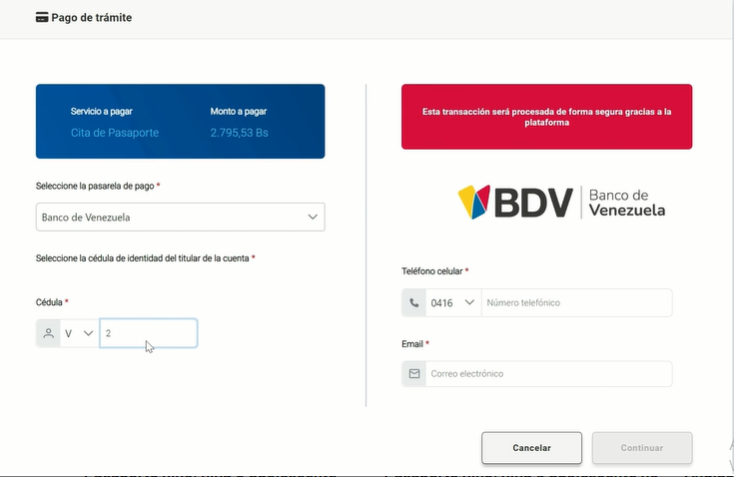Focus the Cédula number input field
The height and width of the screenshot is (477, 734).
[148, 333]
